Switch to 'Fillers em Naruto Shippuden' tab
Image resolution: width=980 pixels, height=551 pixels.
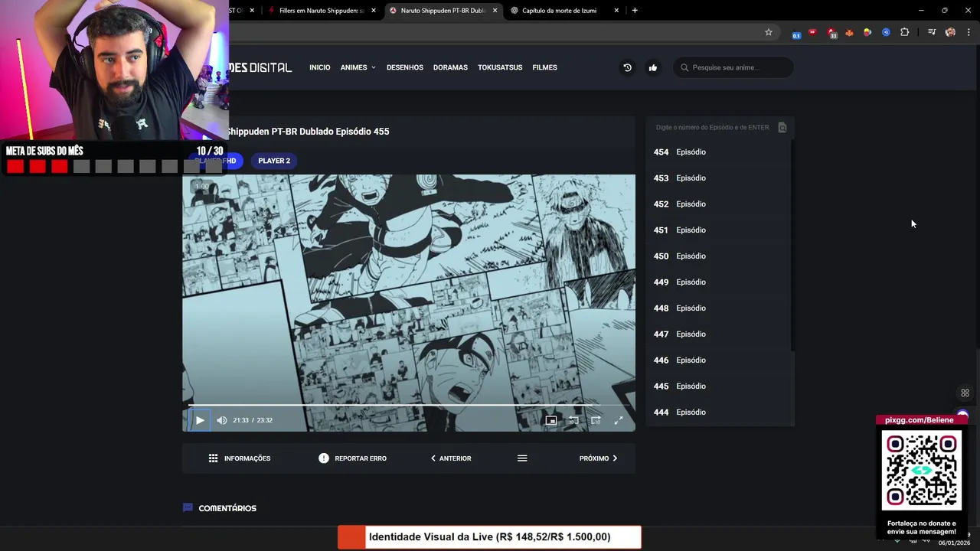tap(321, 11)
